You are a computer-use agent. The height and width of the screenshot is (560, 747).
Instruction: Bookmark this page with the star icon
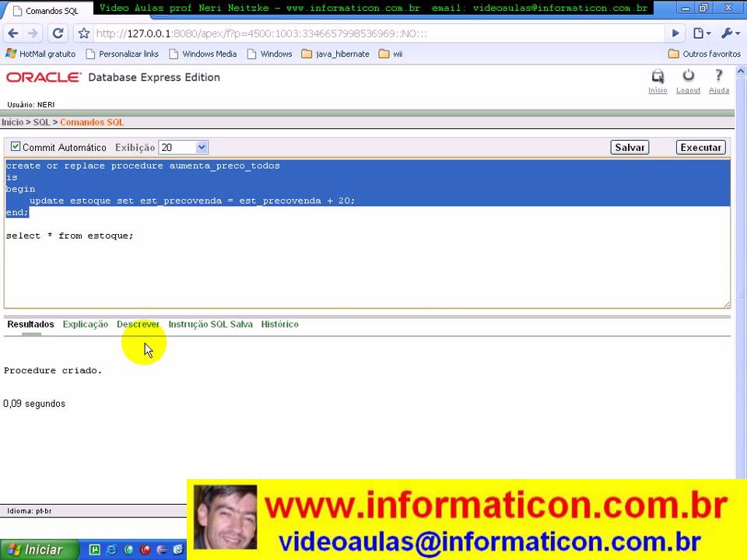click(x=84, y=33)
